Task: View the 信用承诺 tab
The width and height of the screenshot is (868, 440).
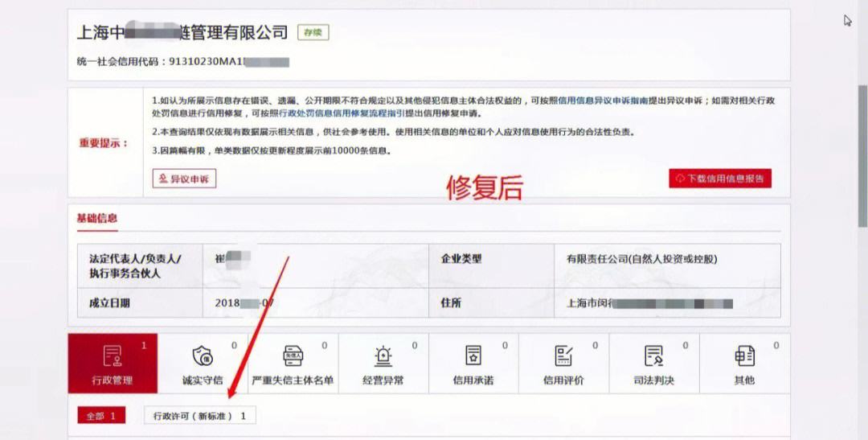Action: pos(473,364)
